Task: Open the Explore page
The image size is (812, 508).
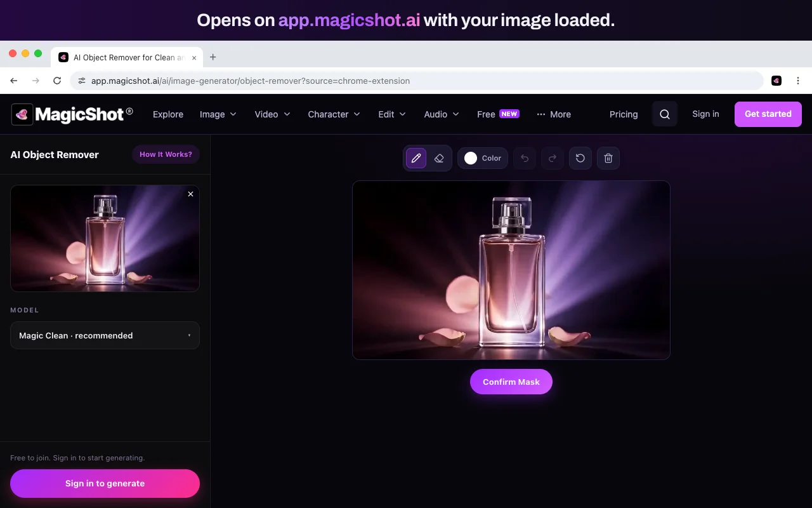Action: [x=168, y=114]
